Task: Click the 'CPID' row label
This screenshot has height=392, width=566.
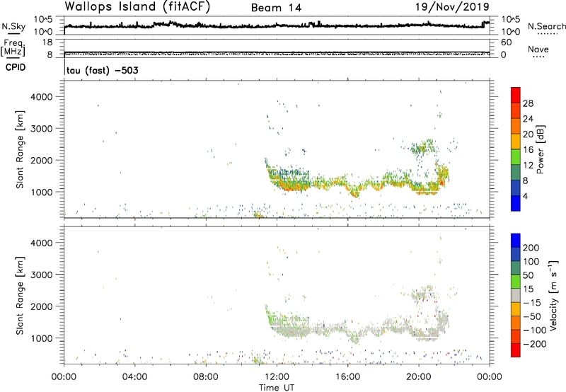Action: point(16,67)
